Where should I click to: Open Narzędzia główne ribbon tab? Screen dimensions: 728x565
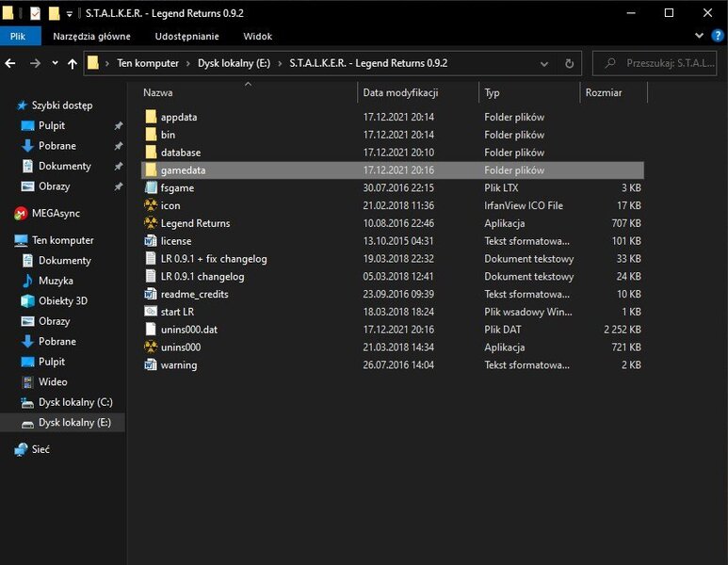tap(91, 36)
